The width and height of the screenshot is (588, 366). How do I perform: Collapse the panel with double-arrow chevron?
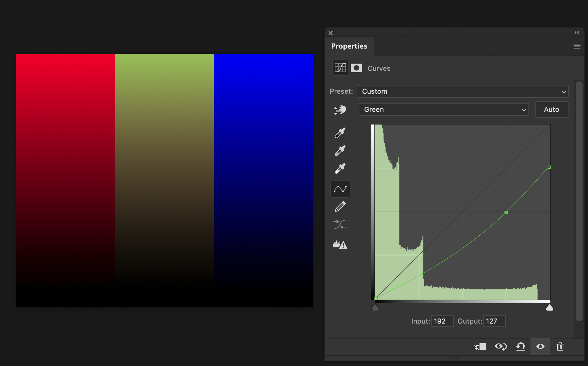(x=577, y=32)
